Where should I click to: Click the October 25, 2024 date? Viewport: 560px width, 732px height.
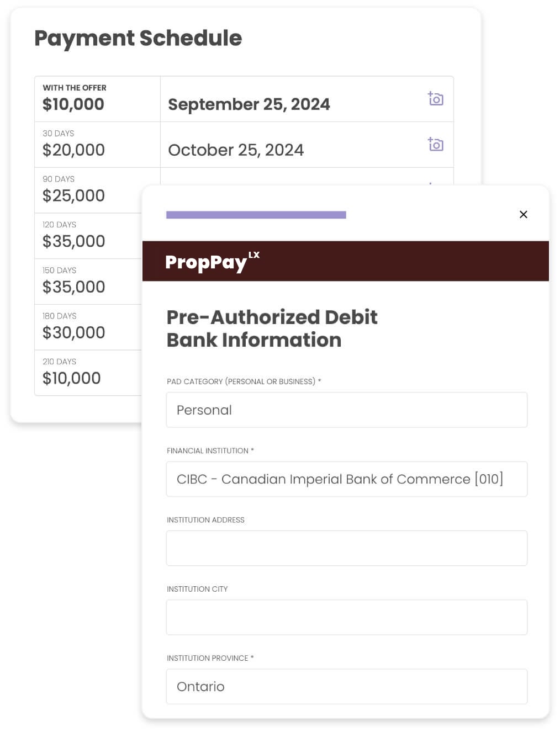[236, 150]
